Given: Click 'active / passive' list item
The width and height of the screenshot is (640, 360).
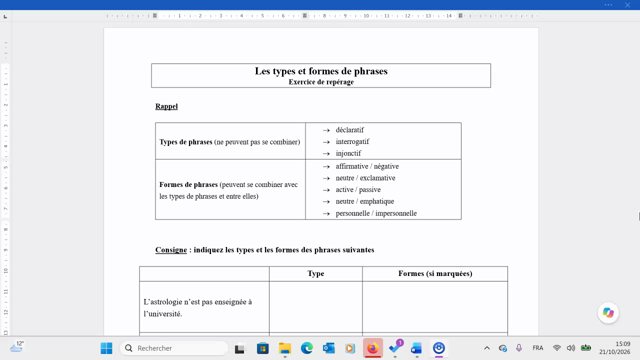Looking at the screenshot, I should click(x=358, y=190).
